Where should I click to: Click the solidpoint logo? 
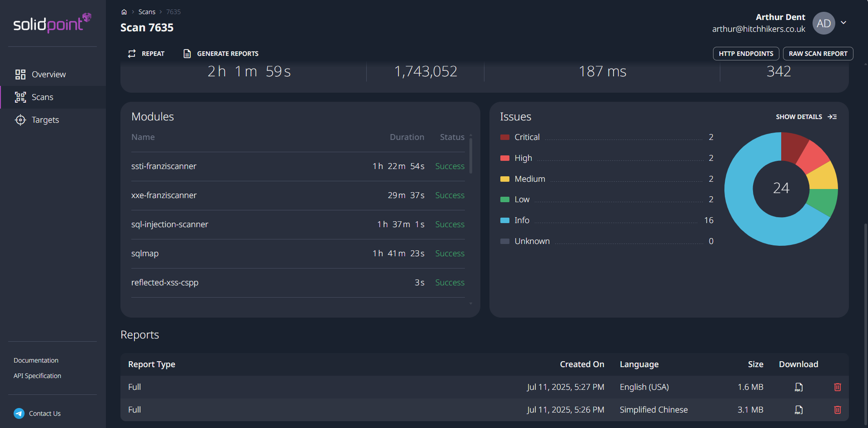50,24
